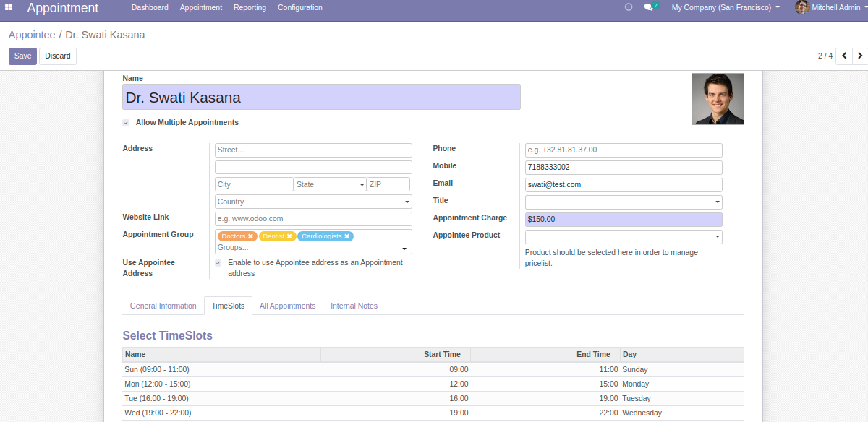868x422 pixels.
Task: Click the Discard button
Action: click(58, 56)
